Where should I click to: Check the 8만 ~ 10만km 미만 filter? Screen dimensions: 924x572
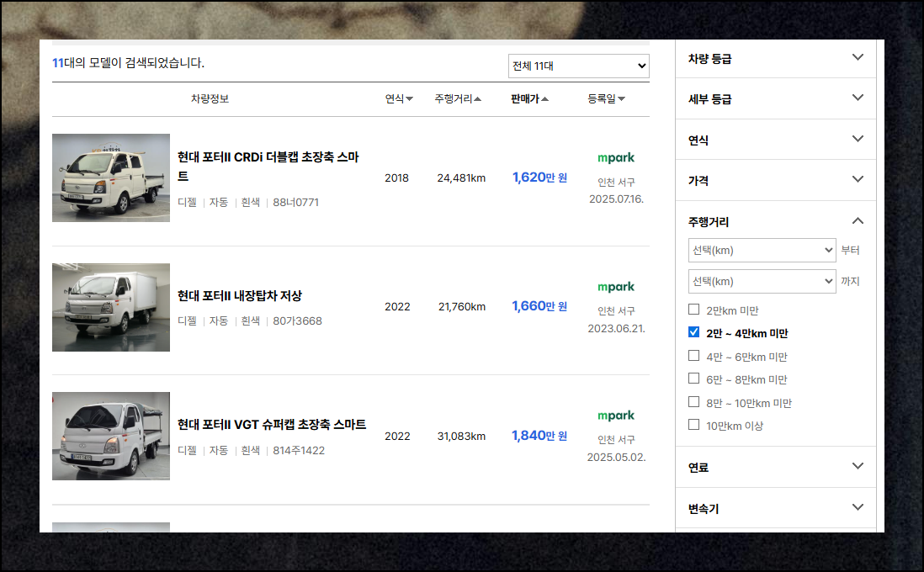(694, 402)
